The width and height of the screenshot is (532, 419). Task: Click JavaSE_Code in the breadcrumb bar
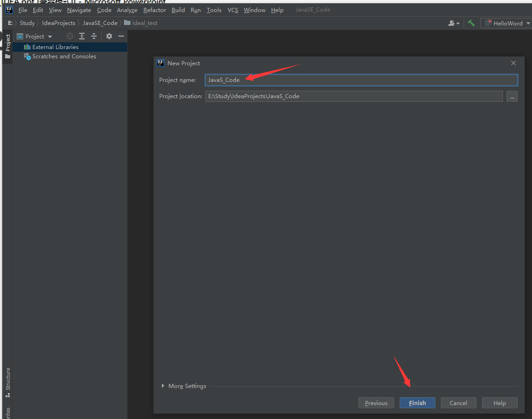pos(100,23)
